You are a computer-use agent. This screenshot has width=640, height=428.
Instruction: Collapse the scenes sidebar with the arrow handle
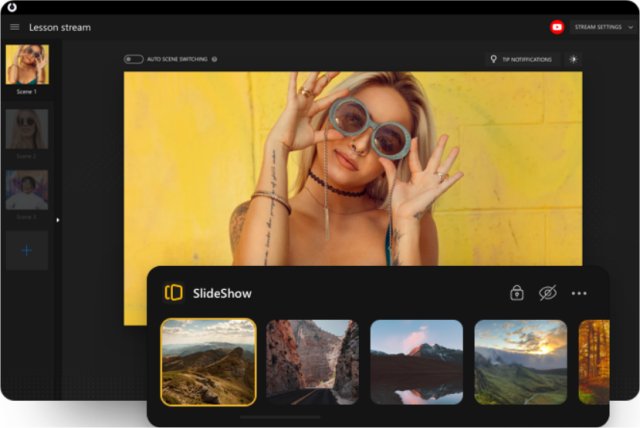click(x=58, y=220)
